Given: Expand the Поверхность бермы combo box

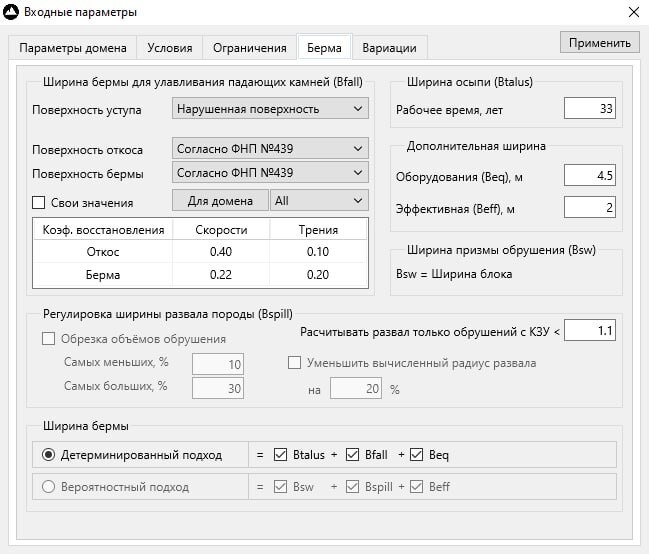Looking at the screenshot, I should point(270,172).
